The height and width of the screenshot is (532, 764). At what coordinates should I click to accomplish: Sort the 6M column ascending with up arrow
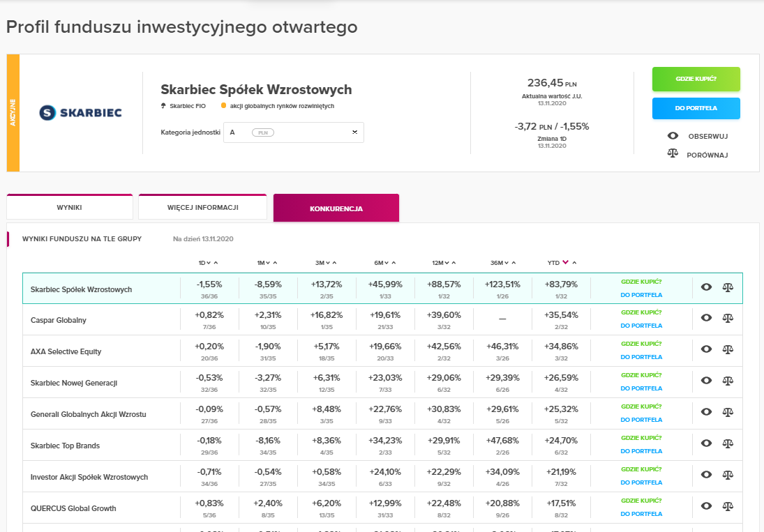point(394,263)
